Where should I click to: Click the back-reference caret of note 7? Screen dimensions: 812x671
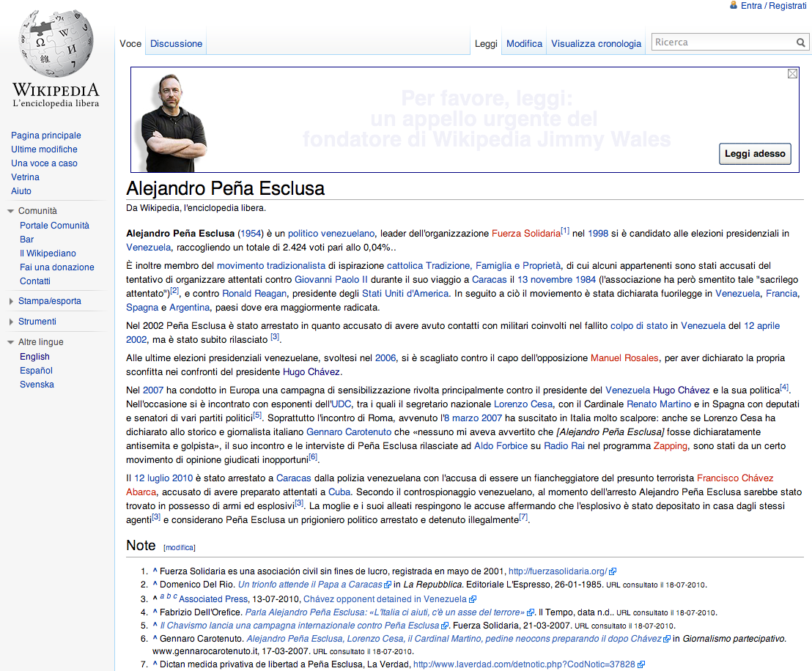155,664
